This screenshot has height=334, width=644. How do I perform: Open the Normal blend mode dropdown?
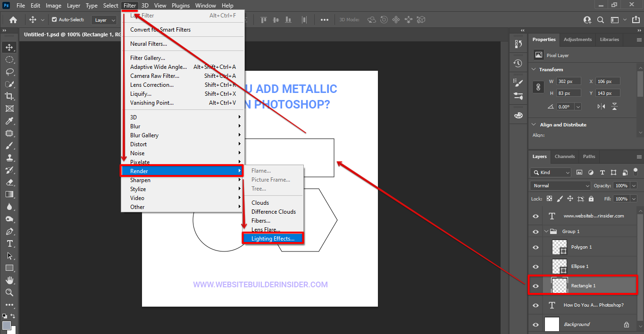pyautogui.click(x=560, y=185)
